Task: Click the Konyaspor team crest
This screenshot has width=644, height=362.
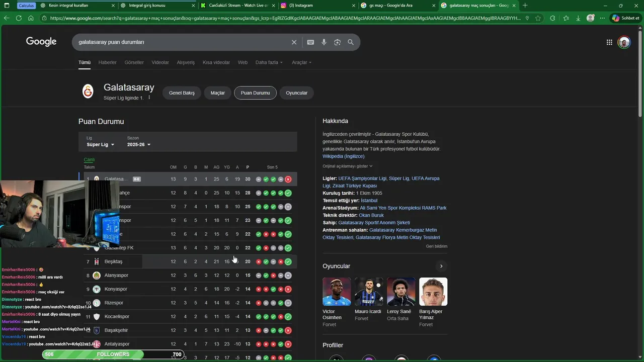Action: 97,289
